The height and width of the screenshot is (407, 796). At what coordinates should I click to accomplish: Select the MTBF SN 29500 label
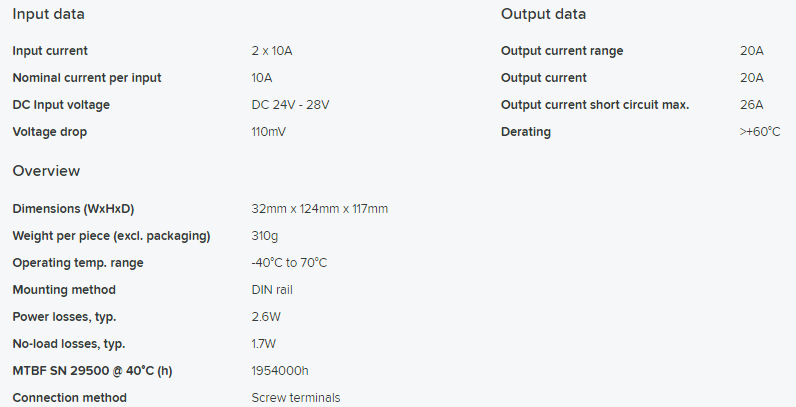[x=92, y=370]
